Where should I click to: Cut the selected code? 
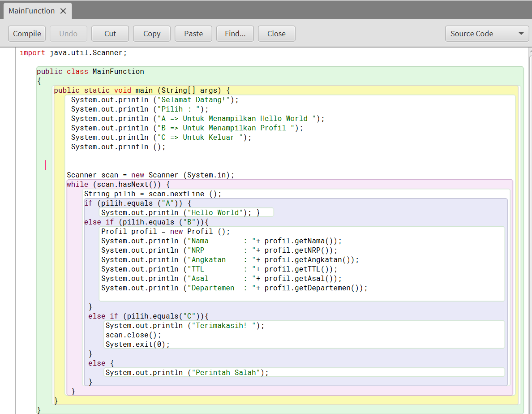(110, 33)
